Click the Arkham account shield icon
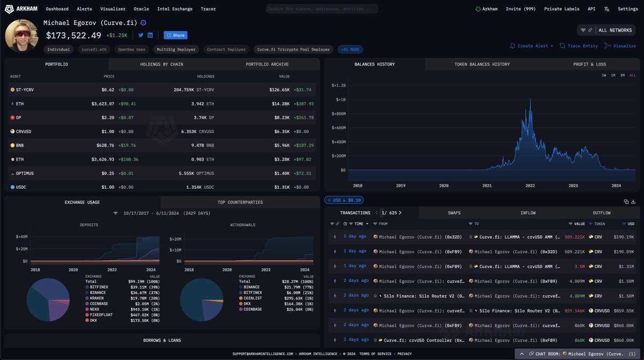Image resolution: width=644 pixels, height=360 pixels. click(x=478, y=9)
